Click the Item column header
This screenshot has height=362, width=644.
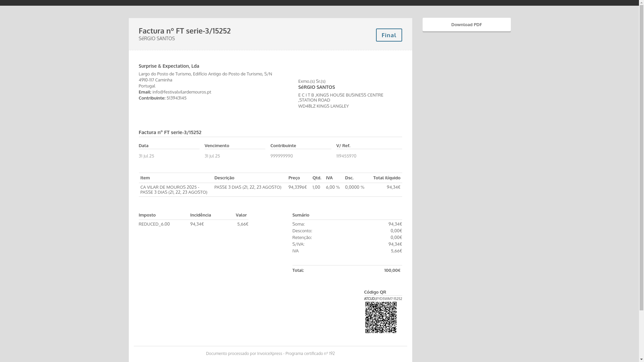click(145, 178)
